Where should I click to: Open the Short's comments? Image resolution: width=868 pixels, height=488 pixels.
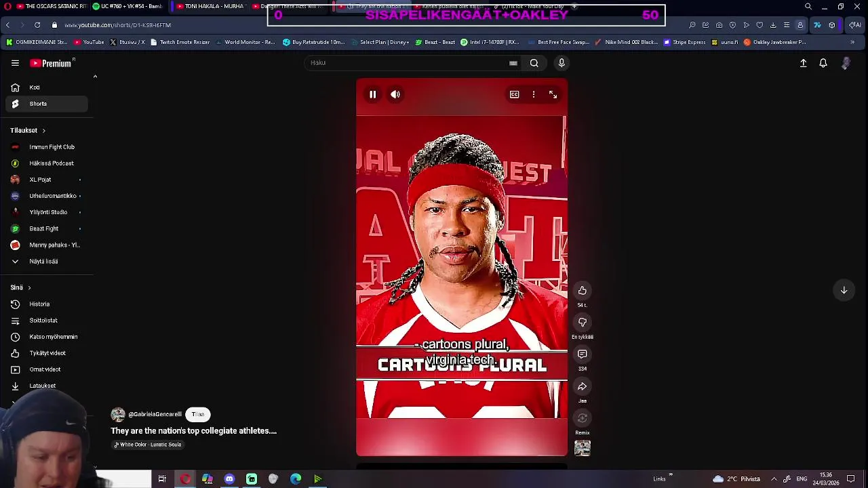[x=583, y=354]
